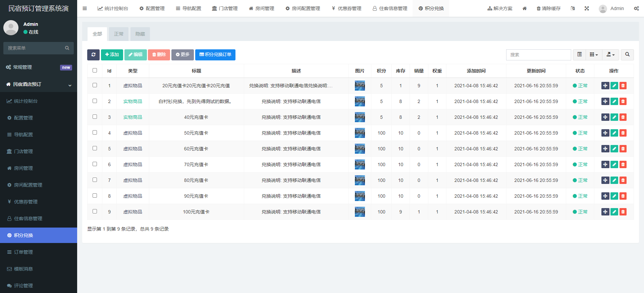Tick the checkbox for row 2
The image size is (644, 293).
(x=95, y=101)
